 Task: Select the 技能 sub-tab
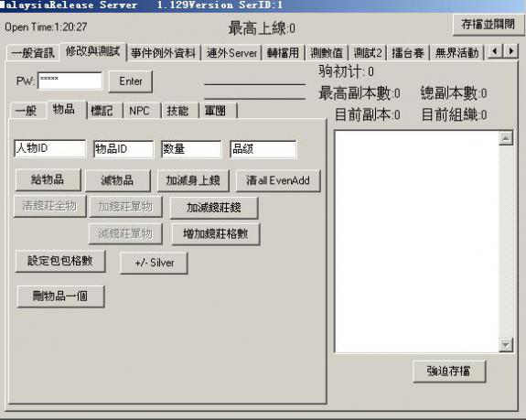pyautogui.click(x=177, y=111)
